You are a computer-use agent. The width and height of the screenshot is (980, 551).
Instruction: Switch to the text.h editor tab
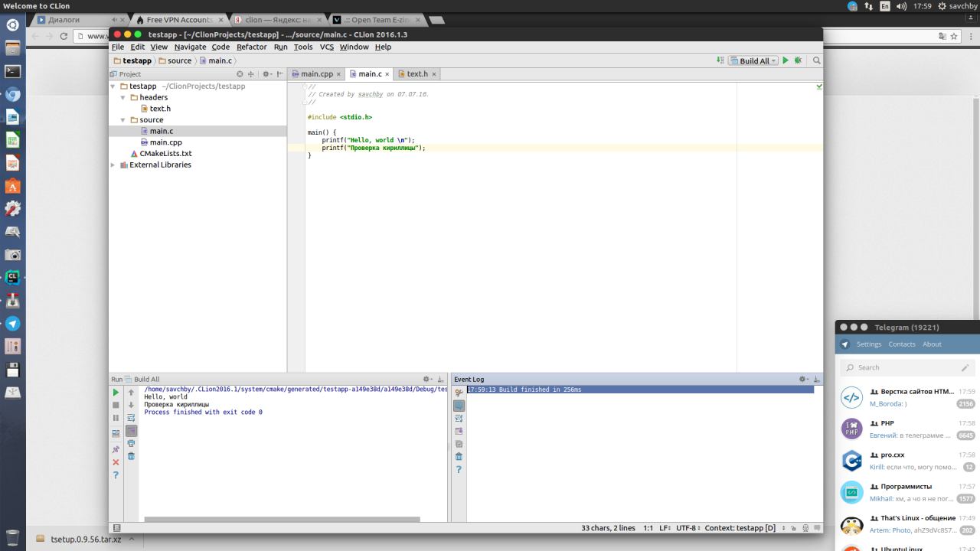tap(416, 74)
